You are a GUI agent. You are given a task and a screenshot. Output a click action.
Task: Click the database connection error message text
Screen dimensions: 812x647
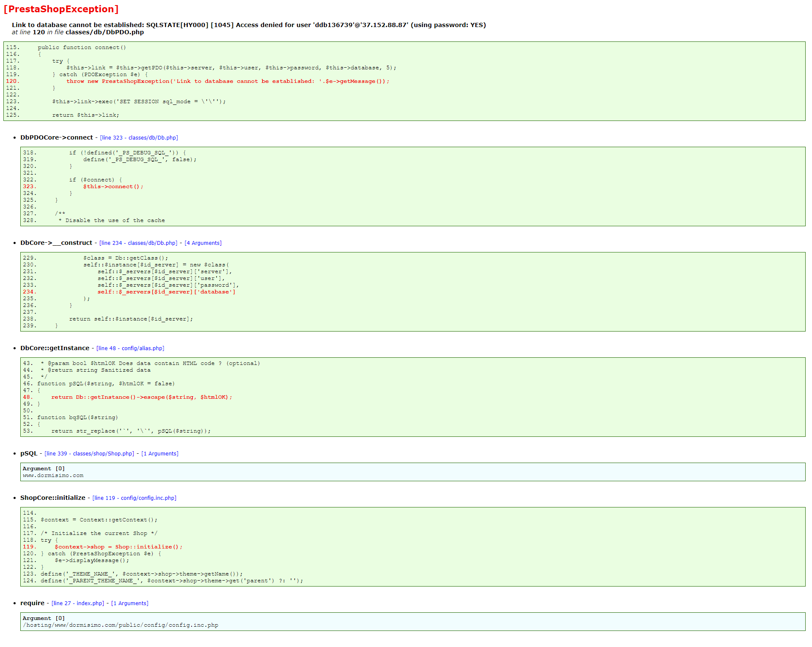click(x=249, y=25)
